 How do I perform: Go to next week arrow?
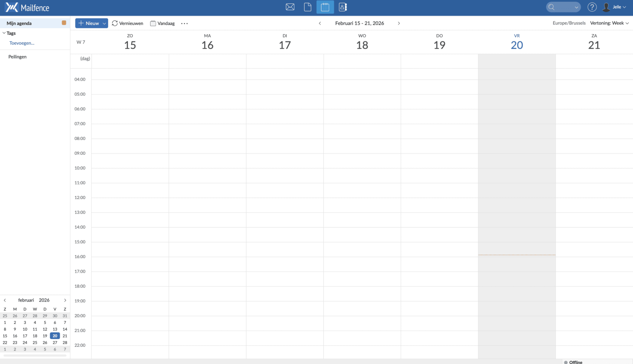click(x=399, y=23)
